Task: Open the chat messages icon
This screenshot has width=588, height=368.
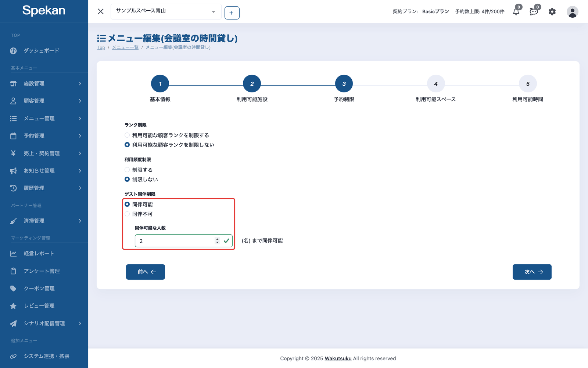Action: tap(534, 12)
